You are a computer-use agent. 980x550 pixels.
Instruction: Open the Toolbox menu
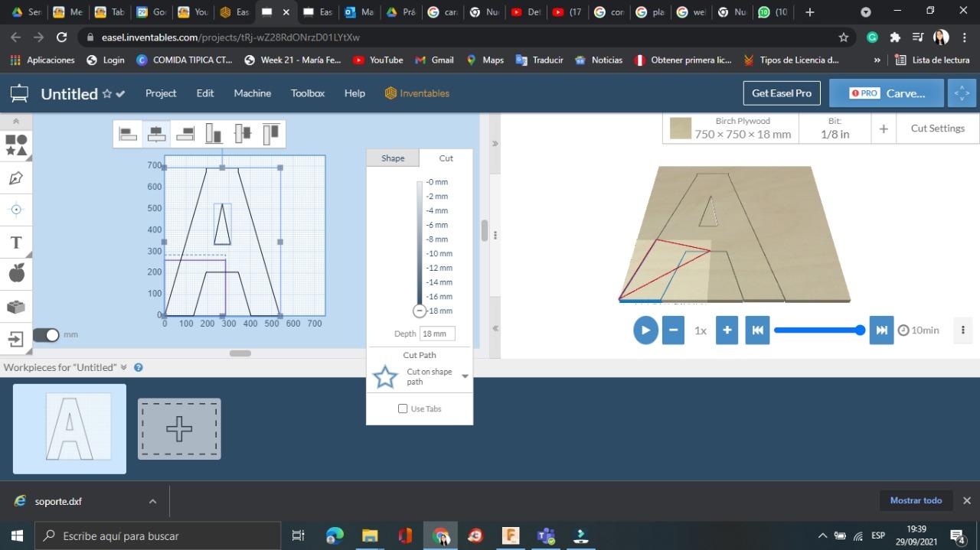(308, 93)
